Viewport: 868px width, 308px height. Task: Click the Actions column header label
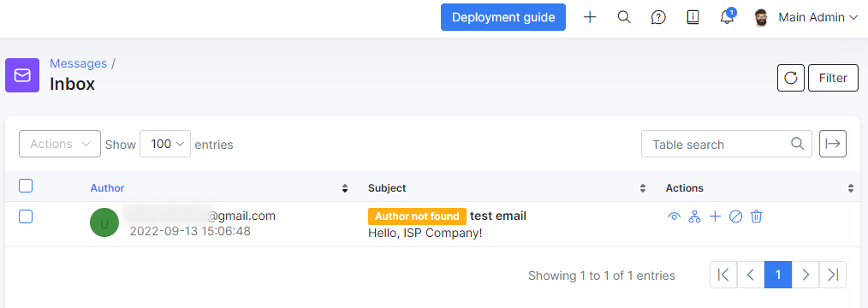[684, 188]
